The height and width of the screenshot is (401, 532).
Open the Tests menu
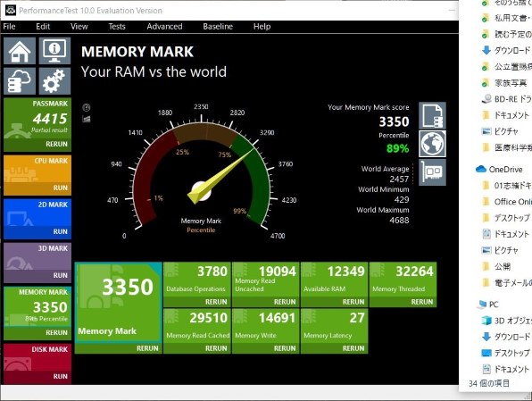pyautogui.click(x=117, y=27)
